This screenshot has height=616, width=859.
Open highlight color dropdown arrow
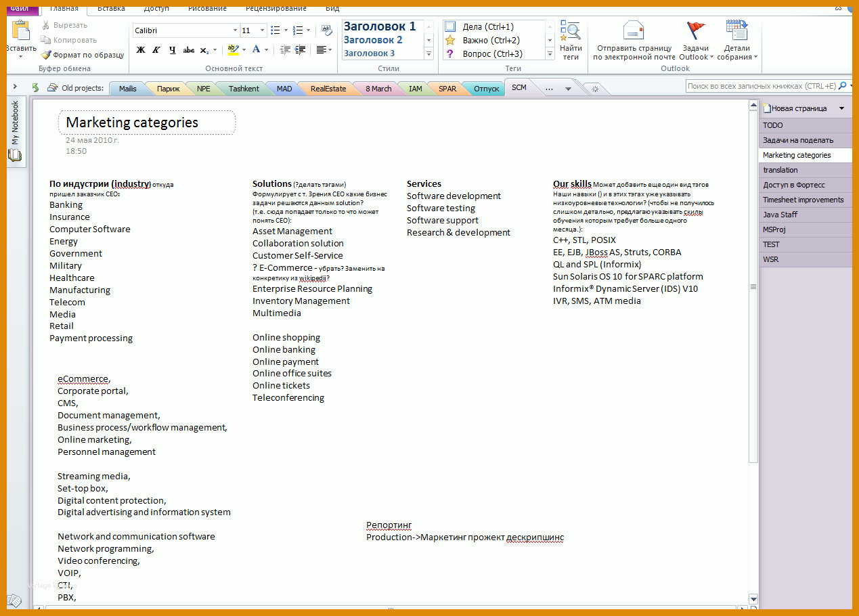click(x=243, y=49)
